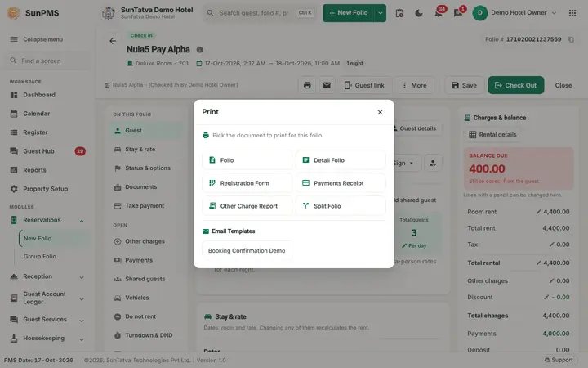
Task: Open the New Folio dropdown arrow
Action: click(381, 13)
